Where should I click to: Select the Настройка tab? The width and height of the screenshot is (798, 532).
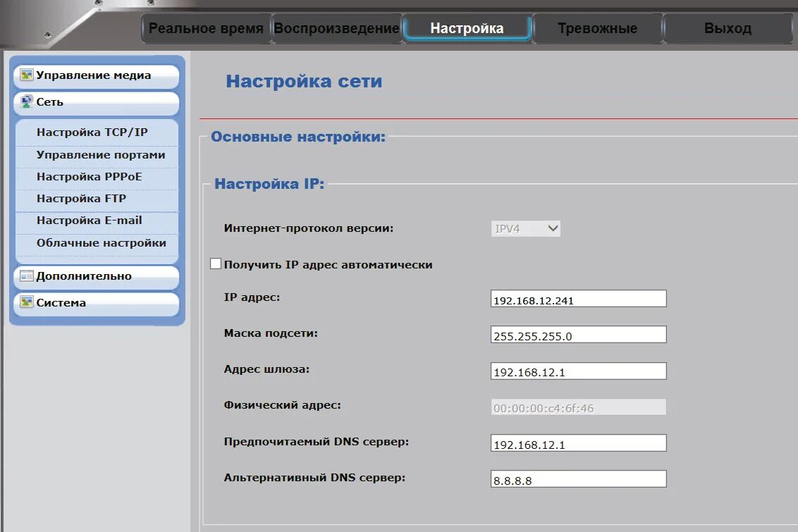[467, 28]
